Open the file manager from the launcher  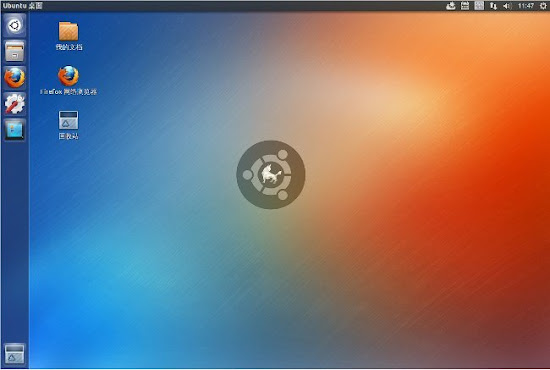coord(14,51)
